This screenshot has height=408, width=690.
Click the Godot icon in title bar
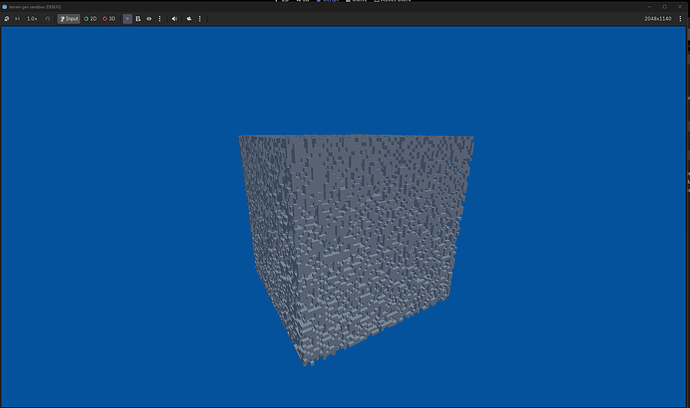[4, 7]
